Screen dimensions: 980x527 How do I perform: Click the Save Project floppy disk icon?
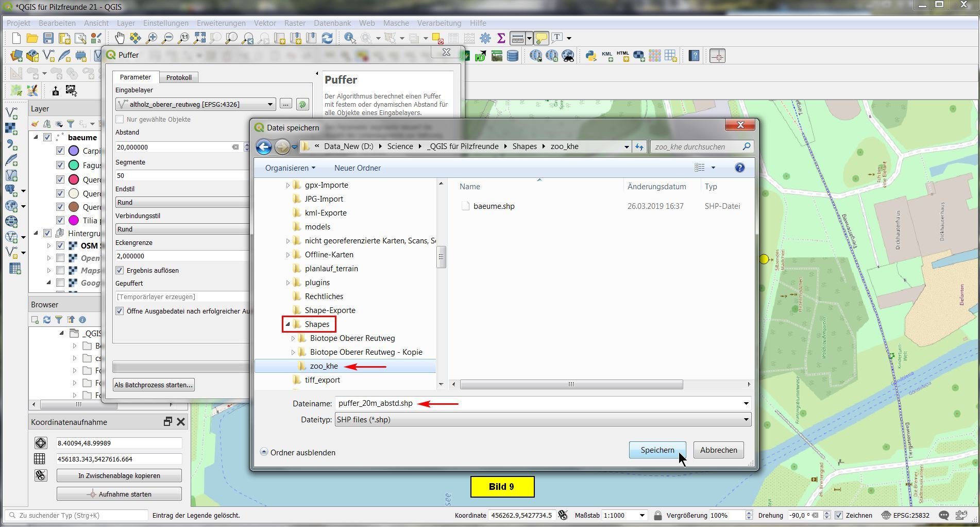[x=48, y=38]
